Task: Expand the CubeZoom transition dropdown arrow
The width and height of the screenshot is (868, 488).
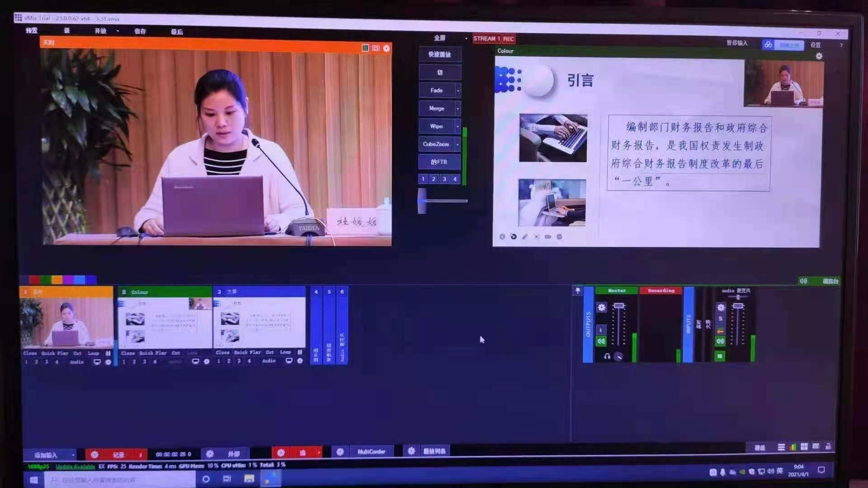Action: pyautogui.click(x=458, y=144)
